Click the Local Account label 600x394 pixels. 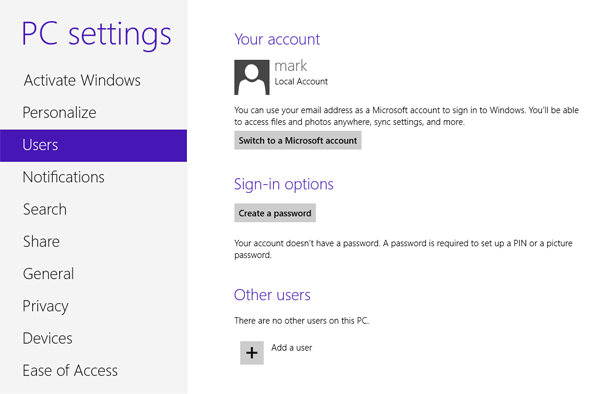point(301,81)
